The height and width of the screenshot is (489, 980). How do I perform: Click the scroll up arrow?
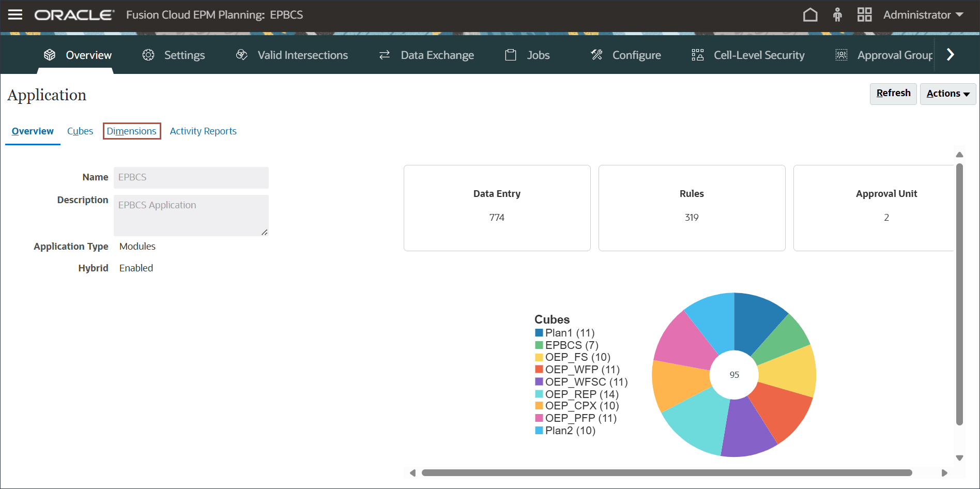[959, 155]
